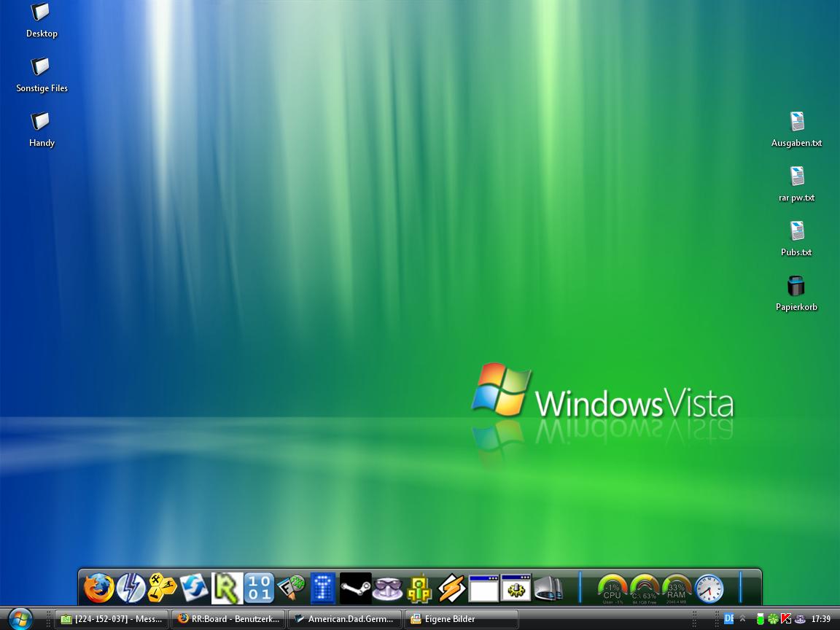Open the window with gear dock icon

[x=516, y=588]
